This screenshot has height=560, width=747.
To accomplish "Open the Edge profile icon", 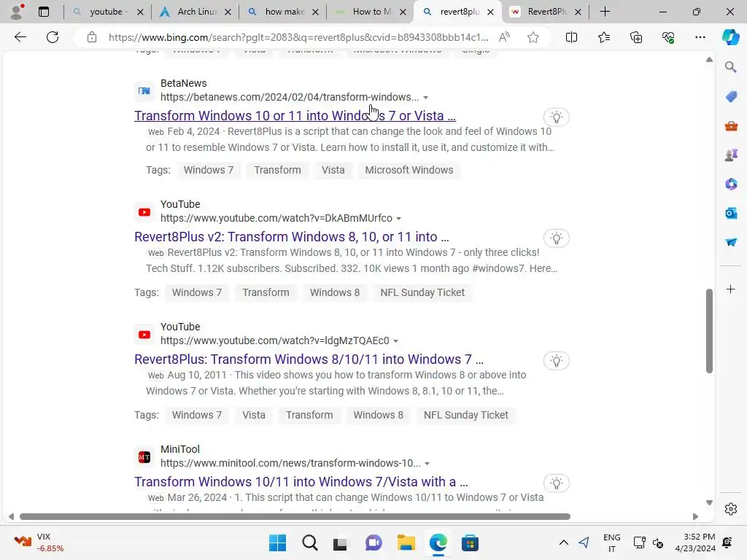I will (x=17, y=12).
